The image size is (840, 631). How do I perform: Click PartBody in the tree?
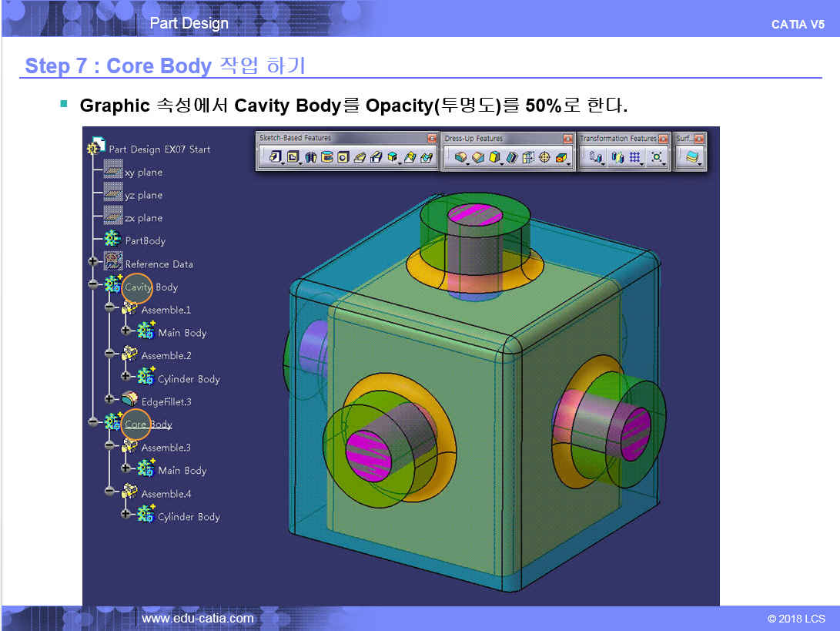coord(145,241)
